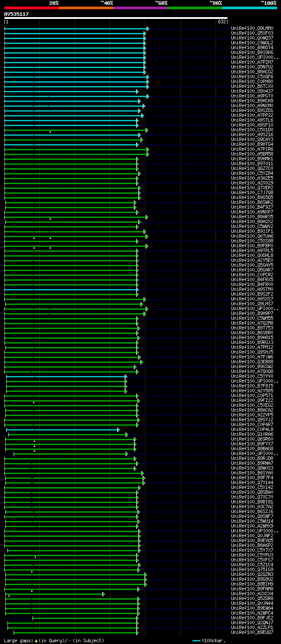Click the red 20% identity legend segment
The image size is (281, 644).
(x=32, y=8)
